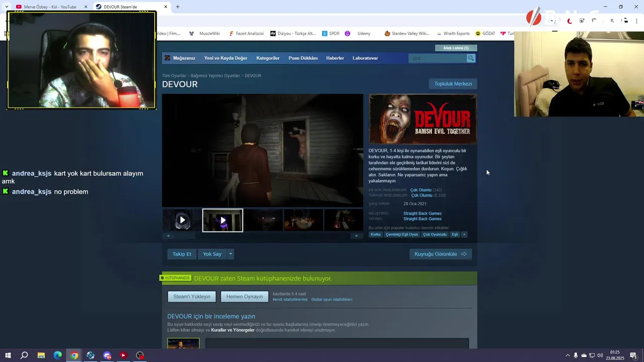This screenshot has width=644, height=362.
Task: Select the DEVOUR Steam'de browser tab
Action: pyautogui.click(x=120, y=7)
